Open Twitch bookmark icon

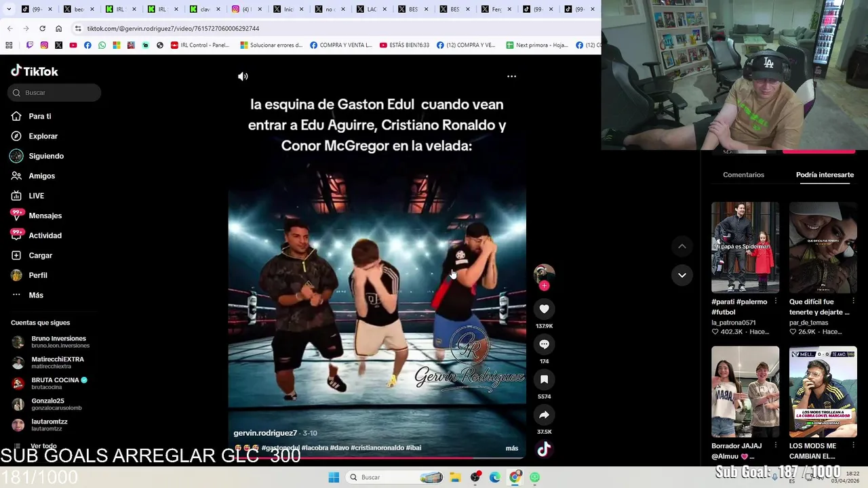pyautogui.click(x=30, y=45)
